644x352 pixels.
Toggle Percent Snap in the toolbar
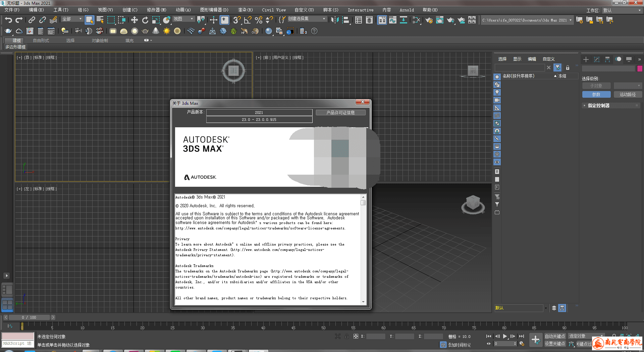(x=258, y=20)
